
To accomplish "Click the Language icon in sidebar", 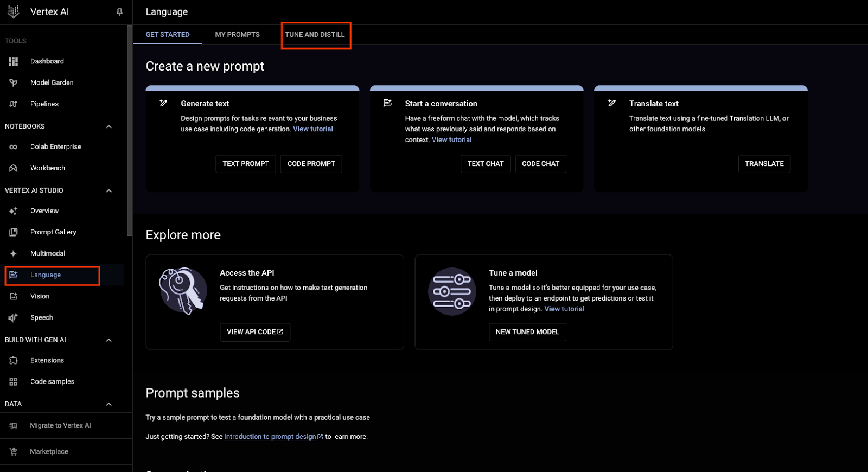I will click(x=14, y=275).
